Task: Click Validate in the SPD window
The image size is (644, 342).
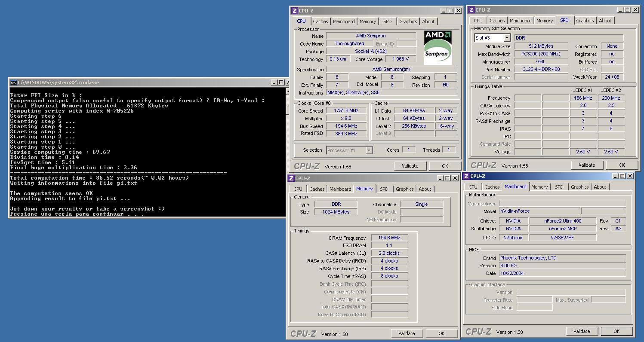Action: pos(587,165)
